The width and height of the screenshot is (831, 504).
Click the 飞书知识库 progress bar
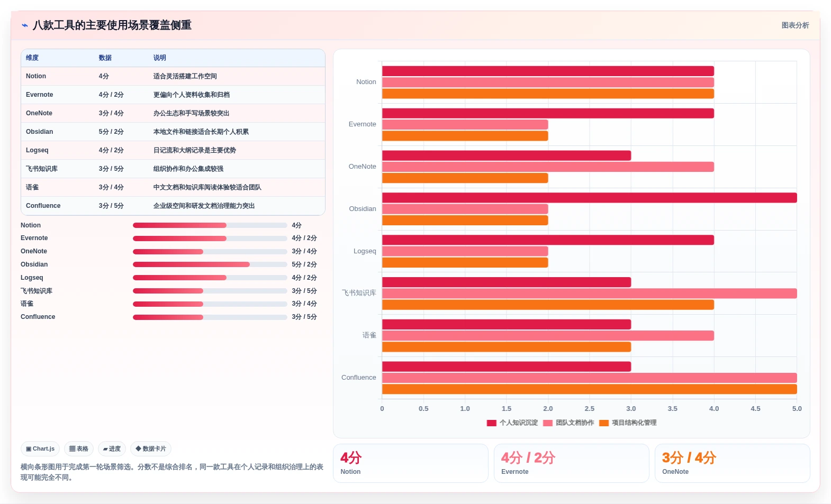click(x=210, y=291)
